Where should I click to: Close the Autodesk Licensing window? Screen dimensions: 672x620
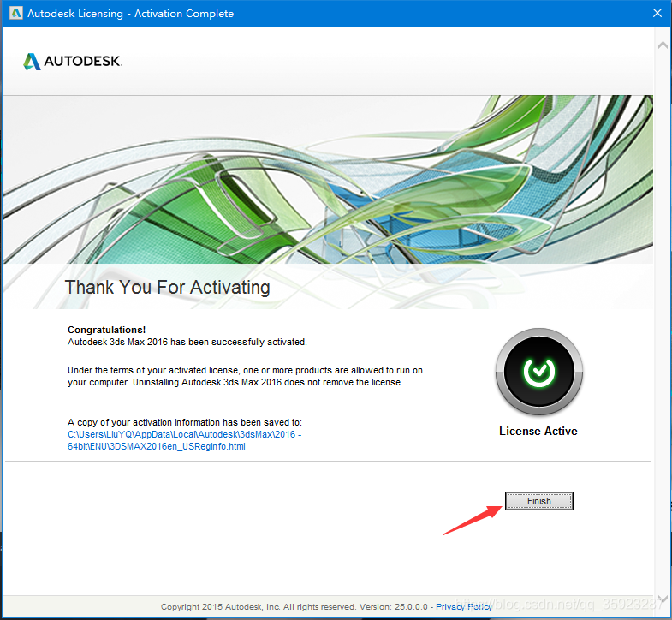pyautogui.click(x=656, y=13)
